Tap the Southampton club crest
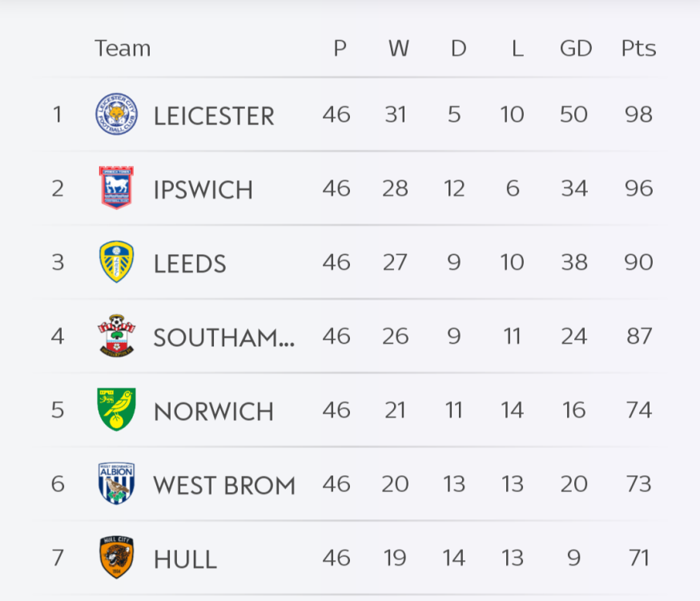The height and width of the screenshot is (601, 700). (x=116, y=336)
